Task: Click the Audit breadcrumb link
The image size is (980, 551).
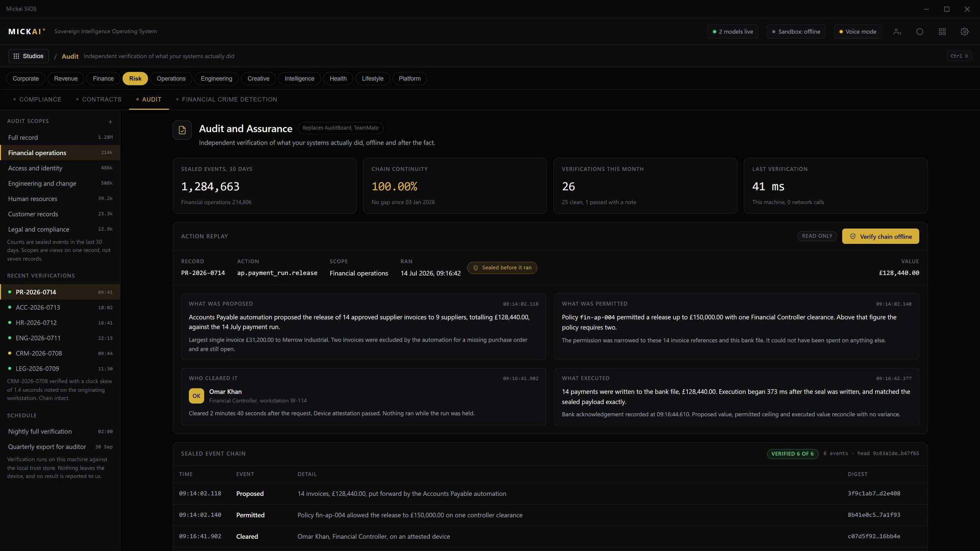Action: tap(70, 56)
